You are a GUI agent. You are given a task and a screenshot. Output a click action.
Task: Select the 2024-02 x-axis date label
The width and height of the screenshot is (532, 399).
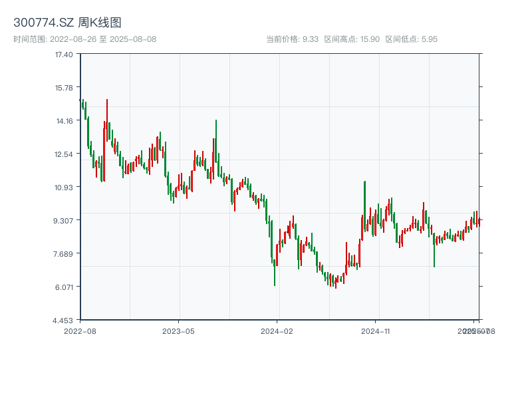277,331
